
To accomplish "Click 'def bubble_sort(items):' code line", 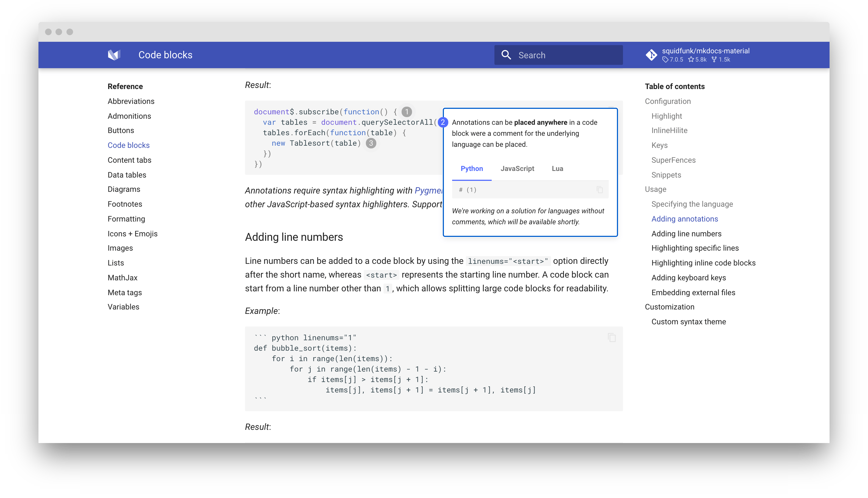I will tap(305, 348).
